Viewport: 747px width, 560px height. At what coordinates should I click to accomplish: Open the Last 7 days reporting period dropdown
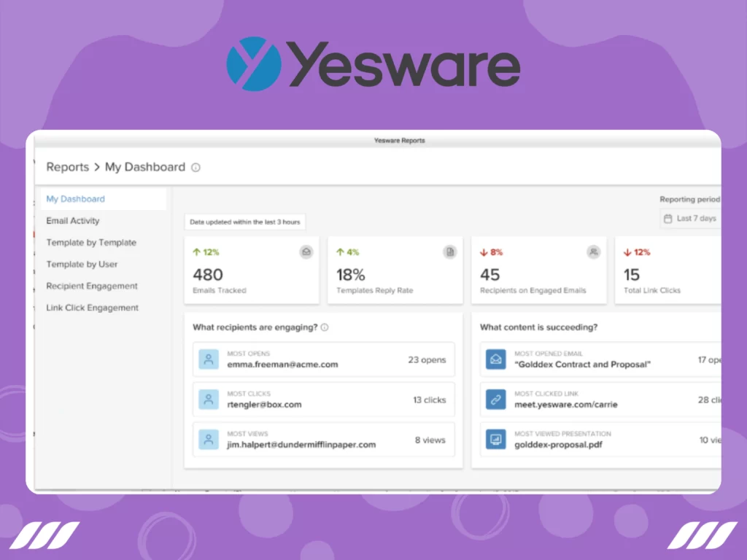(690, 219)
